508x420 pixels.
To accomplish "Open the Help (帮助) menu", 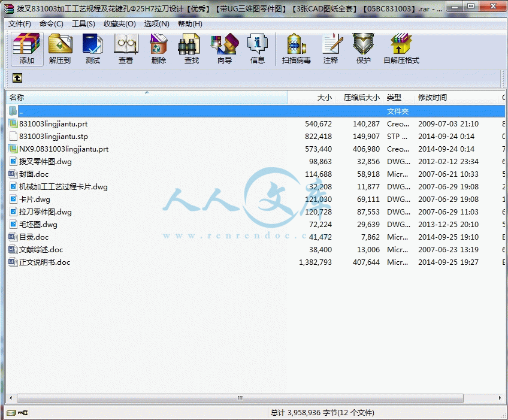I will pos(190,23).
